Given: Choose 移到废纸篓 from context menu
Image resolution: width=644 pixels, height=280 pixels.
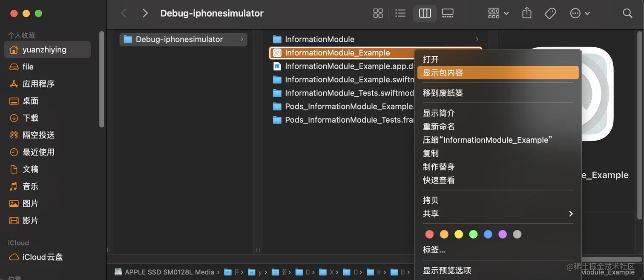Looking at the screenshot, I should [498, 92].
